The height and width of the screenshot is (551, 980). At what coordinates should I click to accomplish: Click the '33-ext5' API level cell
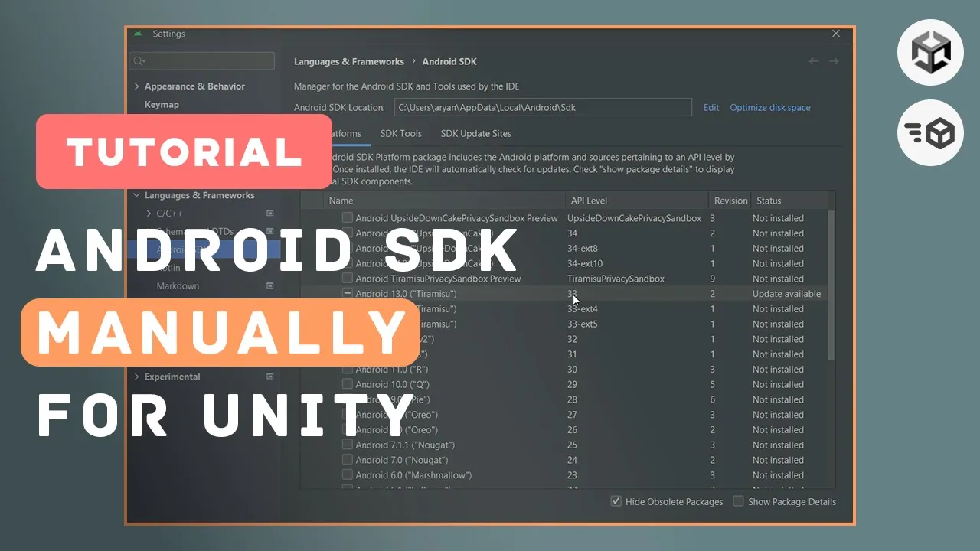[x=583, y=324]
